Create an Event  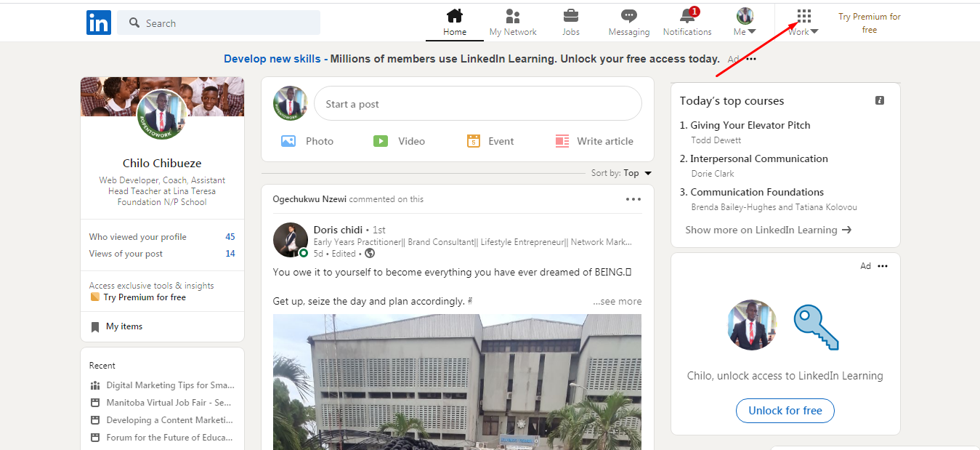[490, 141]
